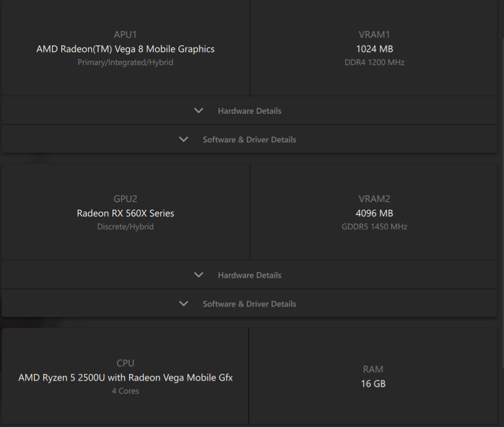Screen dimensions: 504x427
Task: Click the chevron icon beside GPU2 Hardware Details
Action: [x=199, y=275]
